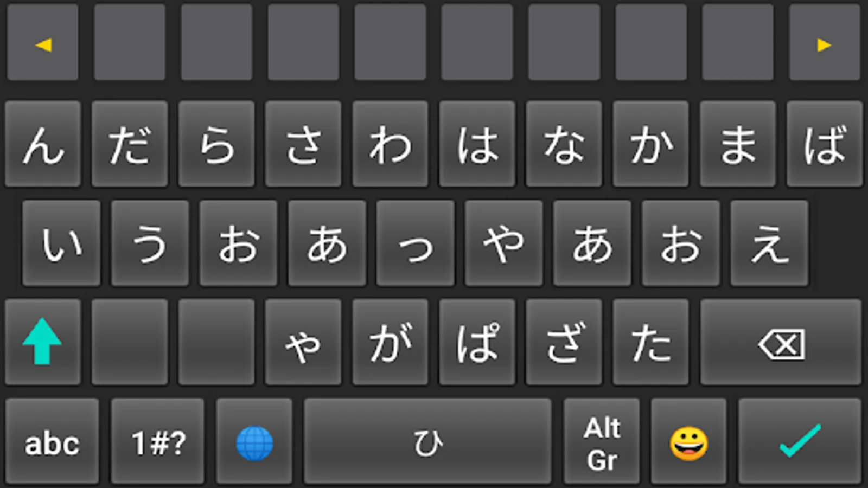Tap the が key
868x488 pixels.
(390, 342)
